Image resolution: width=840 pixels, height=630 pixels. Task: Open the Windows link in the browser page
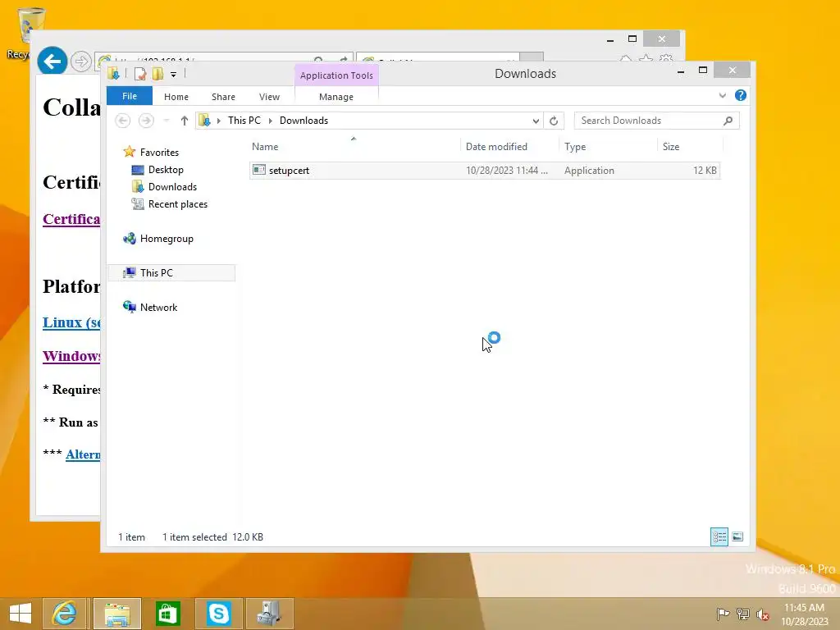coord(71,356)
